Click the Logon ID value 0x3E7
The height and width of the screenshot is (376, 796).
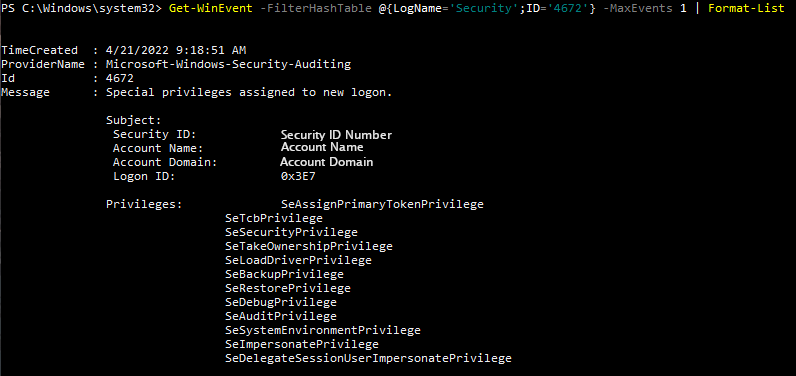click(298, 176)
